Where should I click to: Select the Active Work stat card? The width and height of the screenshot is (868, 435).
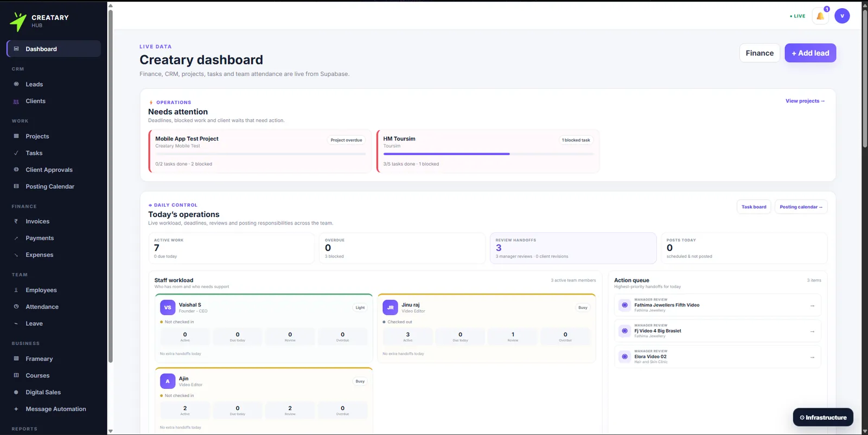232,248
